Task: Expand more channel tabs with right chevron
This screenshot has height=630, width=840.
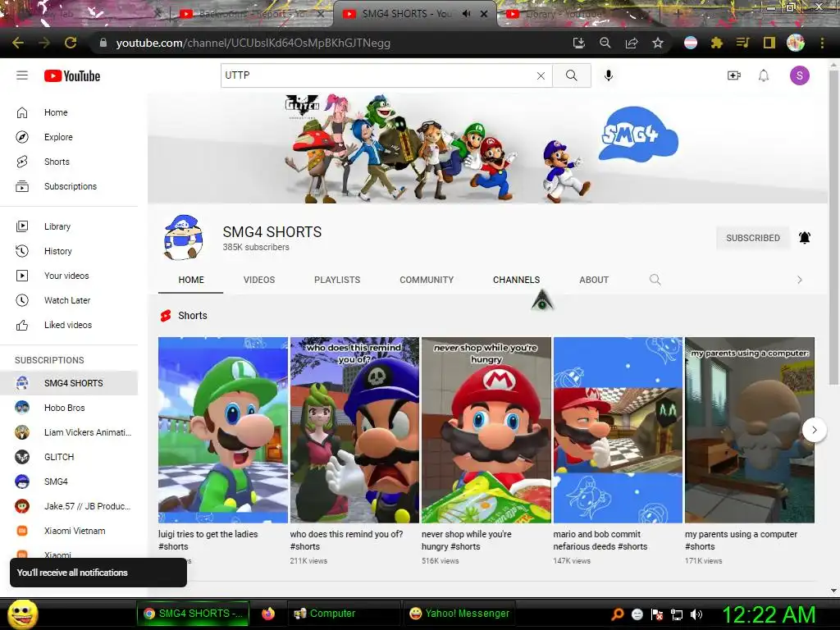Action: pyautogui.click(x=799, y=280)
